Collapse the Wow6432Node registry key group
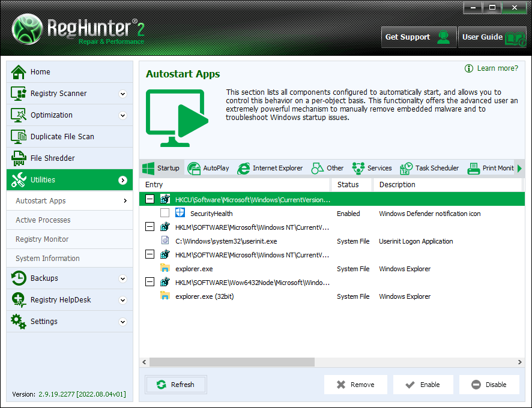 coord(150,282)
